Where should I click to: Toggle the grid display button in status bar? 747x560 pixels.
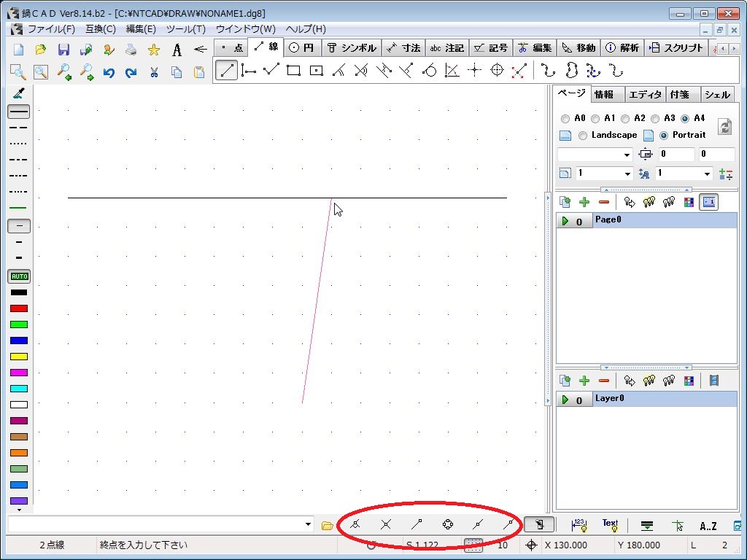tap(473, 545)
